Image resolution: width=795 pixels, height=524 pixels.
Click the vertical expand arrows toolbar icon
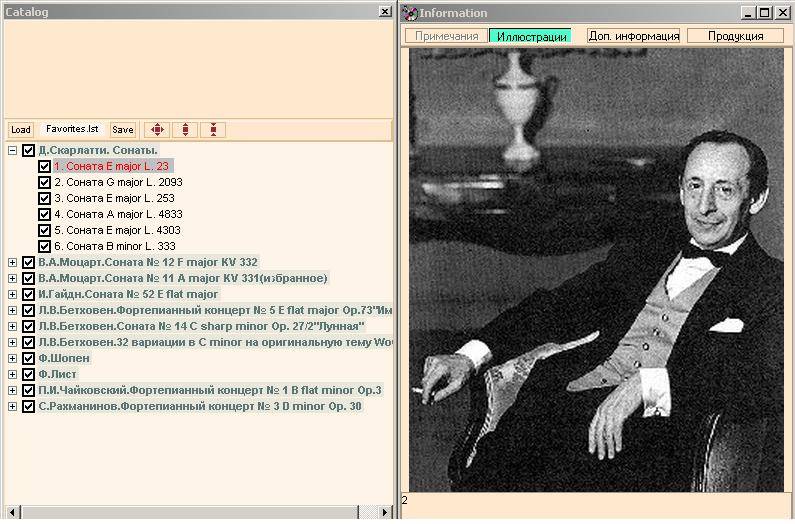pos(185,130)
